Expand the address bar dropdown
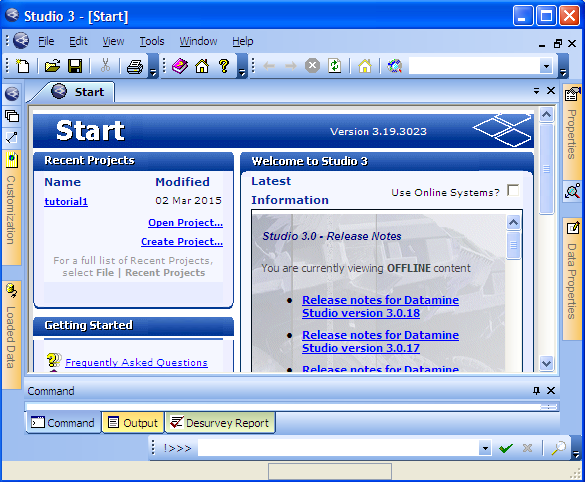585x482 pixels. pyautogui.click(x=546, y=66)
